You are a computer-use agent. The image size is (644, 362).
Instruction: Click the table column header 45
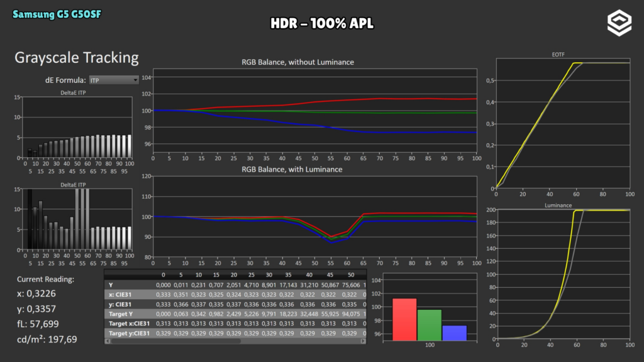[330, 275]
